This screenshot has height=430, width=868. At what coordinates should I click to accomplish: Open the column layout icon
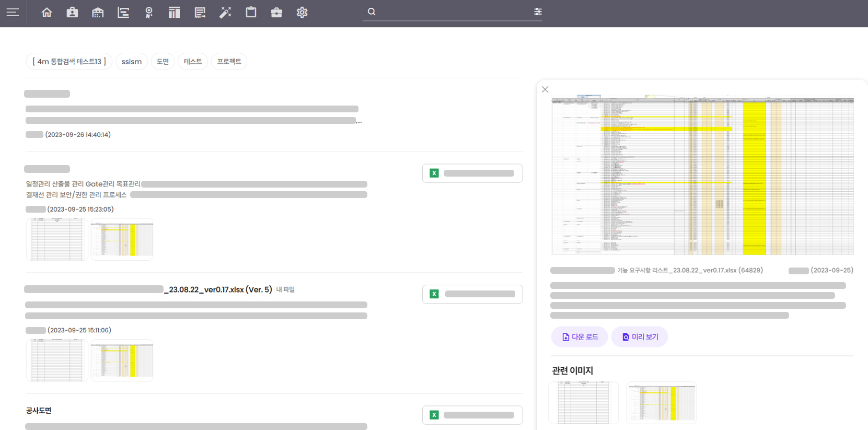click(175, 12)
